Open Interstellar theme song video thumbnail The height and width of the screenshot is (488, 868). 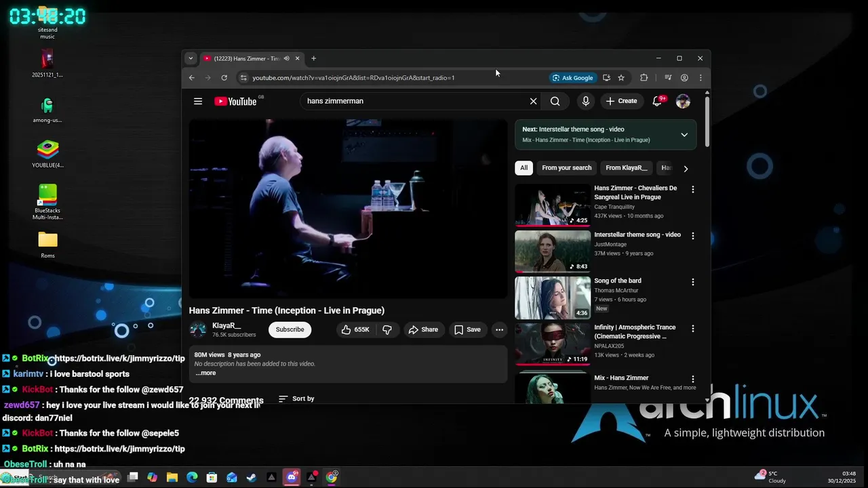point(552,251)
